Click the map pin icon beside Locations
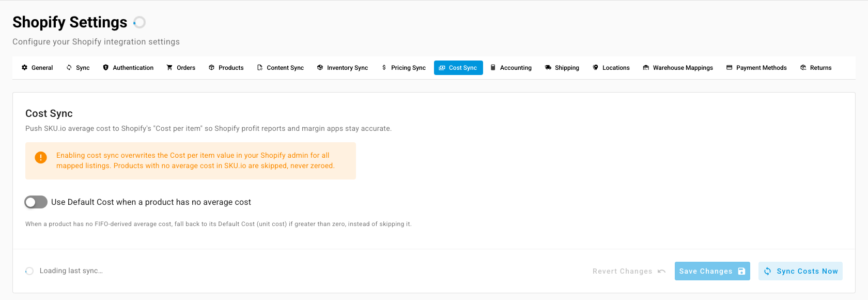 pos(595,68)
